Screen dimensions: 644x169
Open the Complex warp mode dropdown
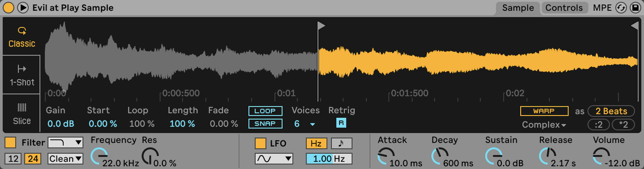tap(544, 125)
